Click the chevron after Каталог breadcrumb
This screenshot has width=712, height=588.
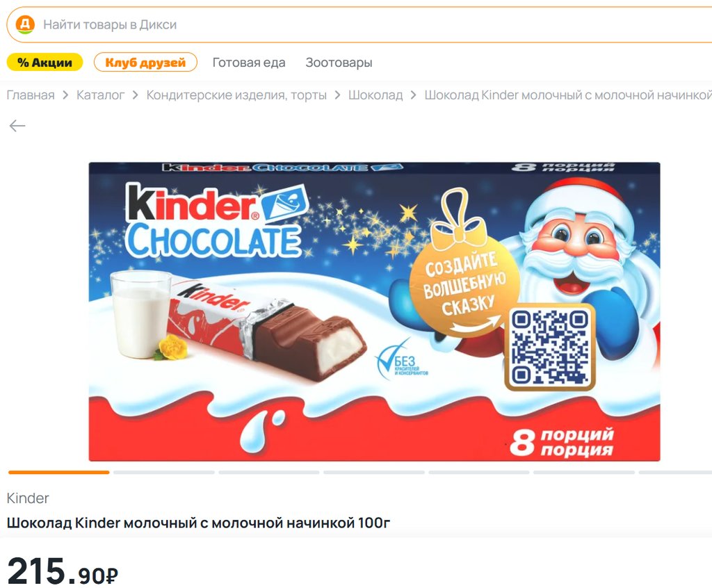point(136,95)
